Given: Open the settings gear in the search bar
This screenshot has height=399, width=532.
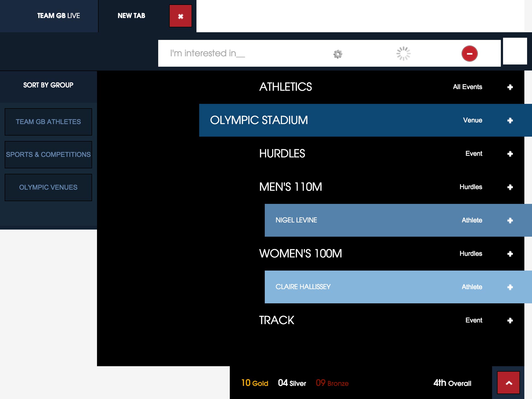Looking at the screenshot, I should pyautogui.click(x=338, y=54).
